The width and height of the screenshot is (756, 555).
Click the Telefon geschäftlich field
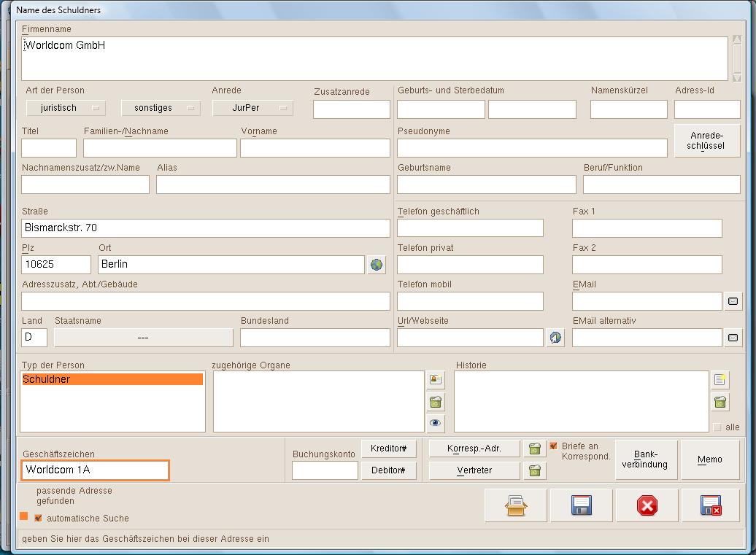[x=470, y=228]
